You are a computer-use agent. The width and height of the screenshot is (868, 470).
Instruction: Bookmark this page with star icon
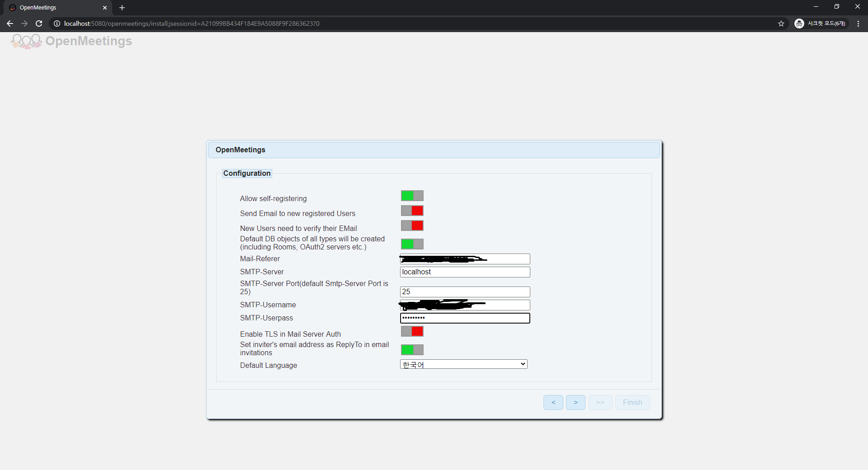click(781, 23)
